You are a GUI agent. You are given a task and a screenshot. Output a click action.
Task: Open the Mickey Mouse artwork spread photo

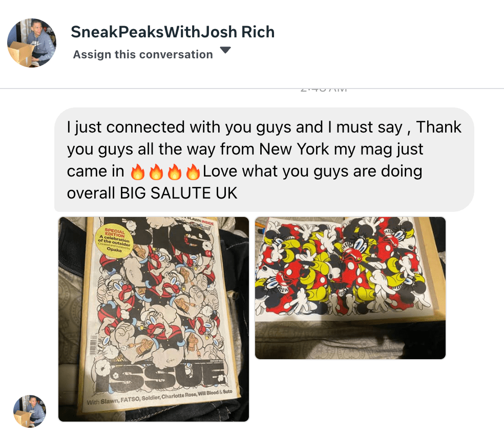[350, 288]
